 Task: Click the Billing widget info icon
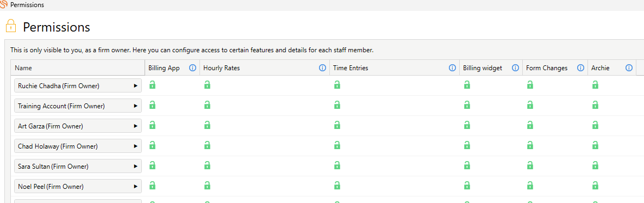pyautogui.click(x=515, y=68)
